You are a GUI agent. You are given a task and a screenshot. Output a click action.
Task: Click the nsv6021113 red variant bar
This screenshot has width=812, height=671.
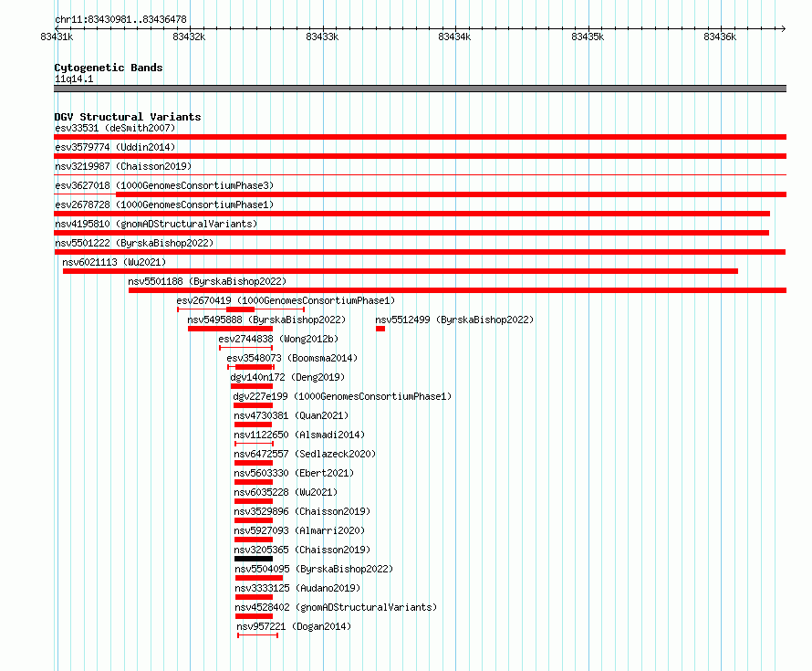pyautogui.click(x=401, y=271)
